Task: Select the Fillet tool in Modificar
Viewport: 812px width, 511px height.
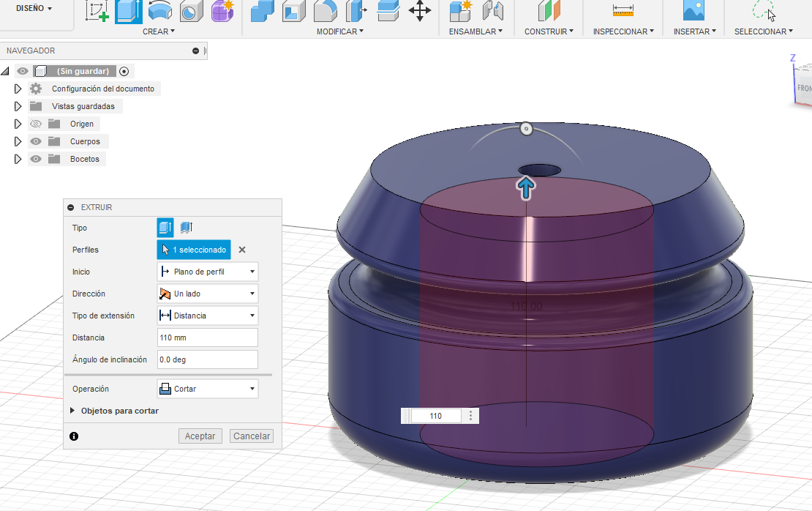Action: coord(325,11)
